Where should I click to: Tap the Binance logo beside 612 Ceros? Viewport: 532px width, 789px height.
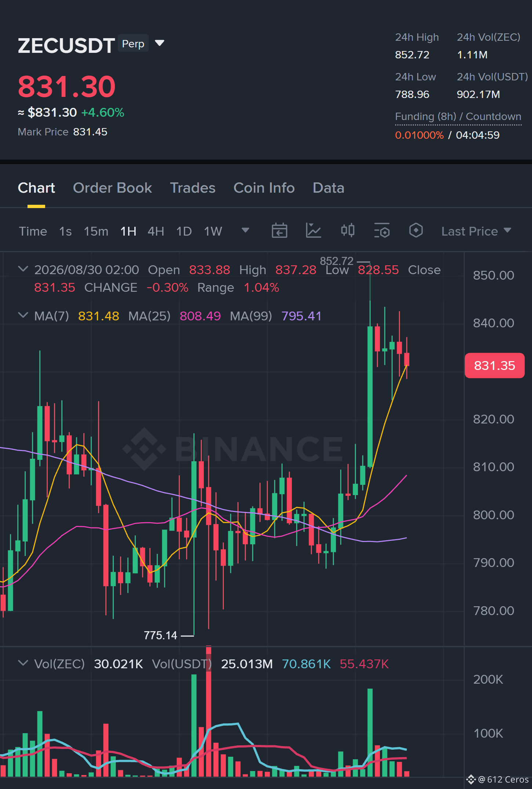coord(471,779)
